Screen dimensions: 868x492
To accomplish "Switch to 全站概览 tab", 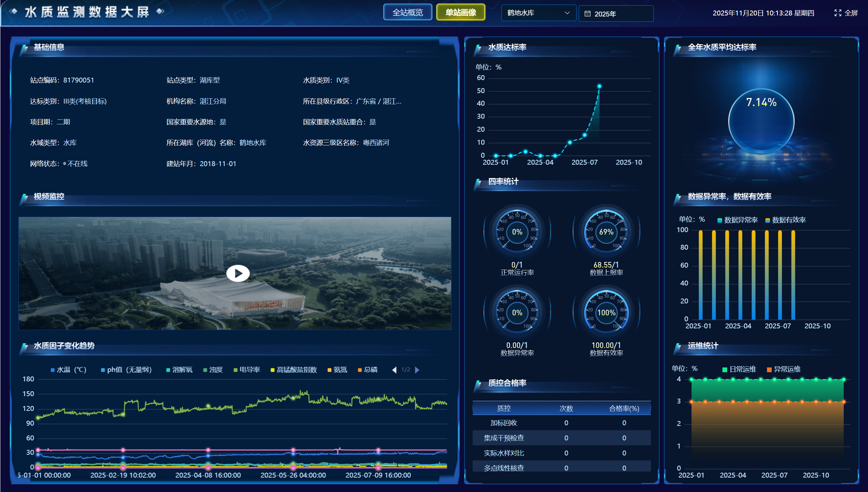I will (x=407, y=13).
